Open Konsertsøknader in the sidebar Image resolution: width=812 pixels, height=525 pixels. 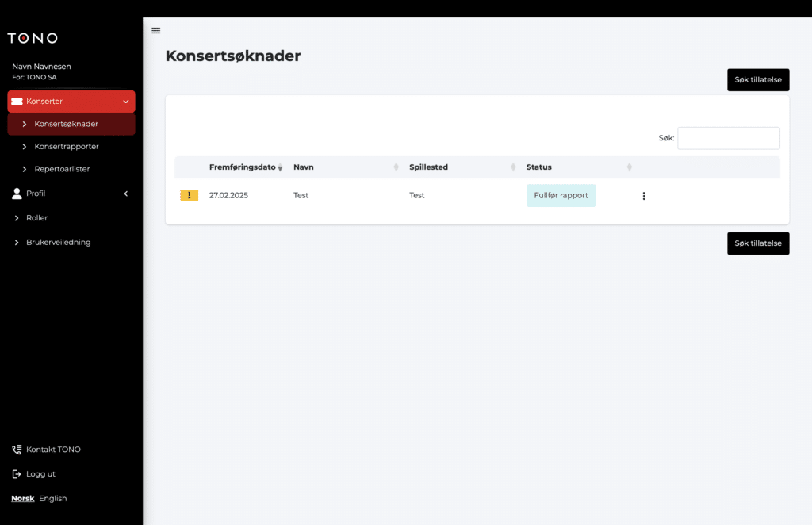71,125
